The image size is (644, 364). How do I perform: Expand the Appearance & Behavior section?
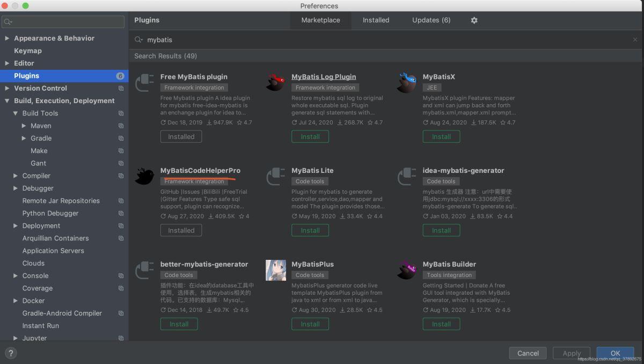click(x=7, y=38)
